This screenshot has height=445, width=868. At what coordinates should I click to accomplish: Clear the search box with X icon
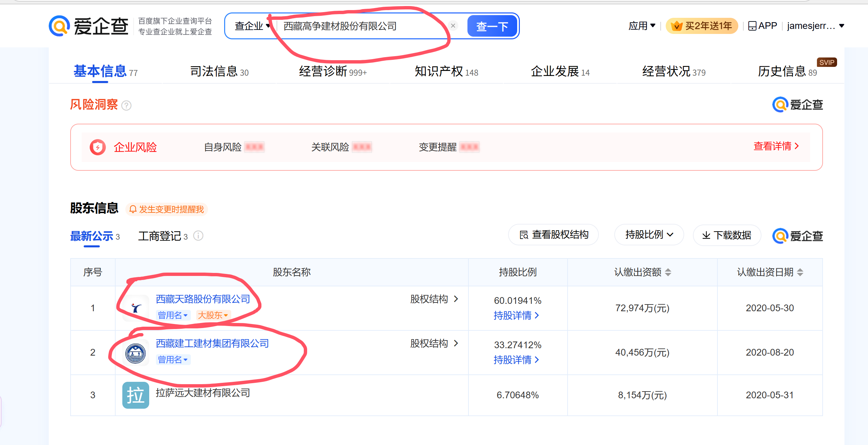tap(453, 26)
